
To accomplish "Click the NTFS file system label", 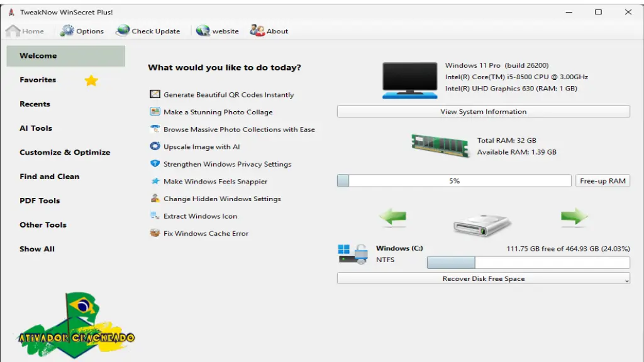I will pos(386,260).
